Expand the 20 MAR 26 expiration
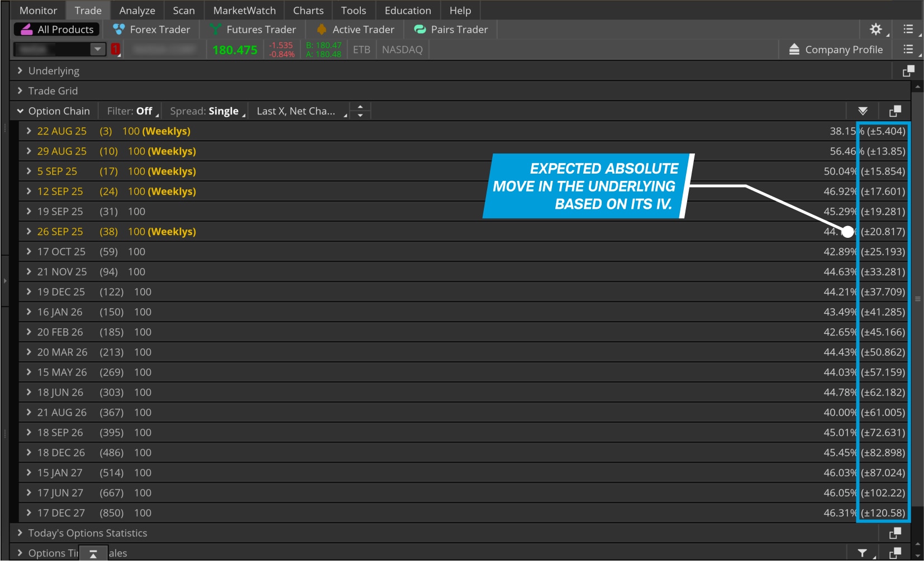This screenshot has width=924, height=561. coord(29,352)
